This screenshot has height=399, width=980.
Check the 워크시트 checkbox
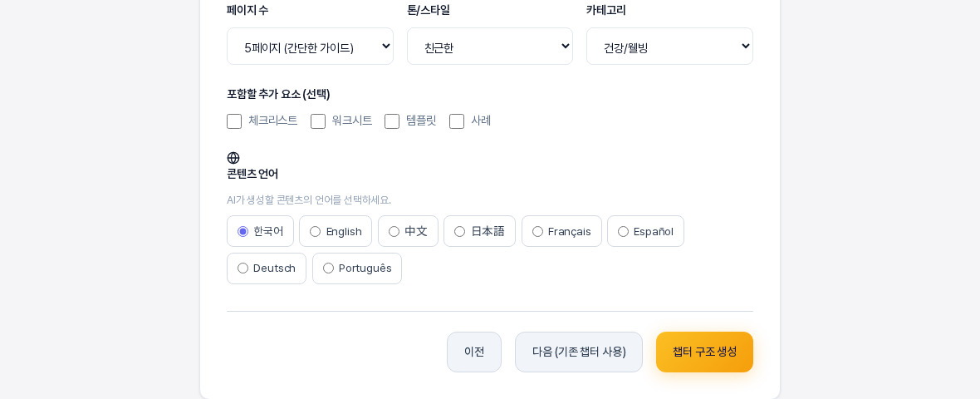click(318, 121)
